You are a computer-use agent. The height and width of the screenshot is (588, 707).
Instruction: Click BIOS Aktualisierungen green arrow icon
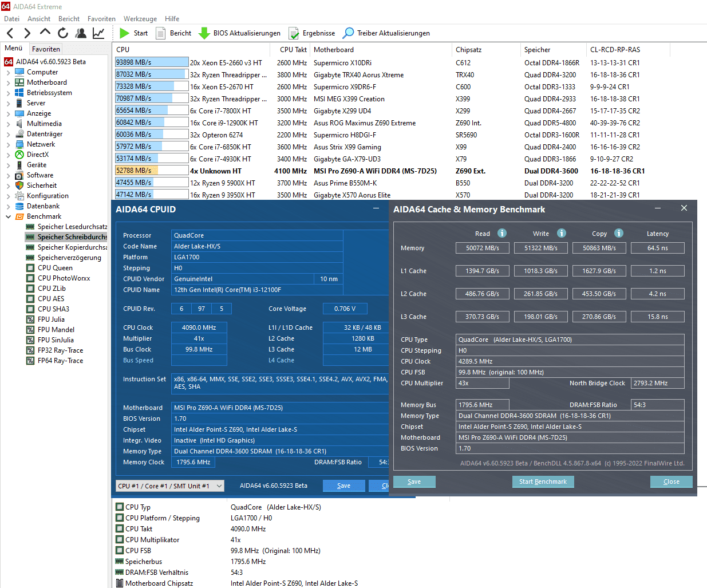pyautogui.click(x=204, y=33)
